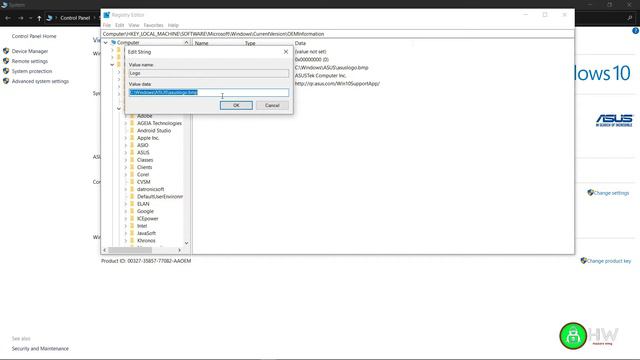Click the Up arrow in System window
The image size is (640, 360).
click(39, 18)
